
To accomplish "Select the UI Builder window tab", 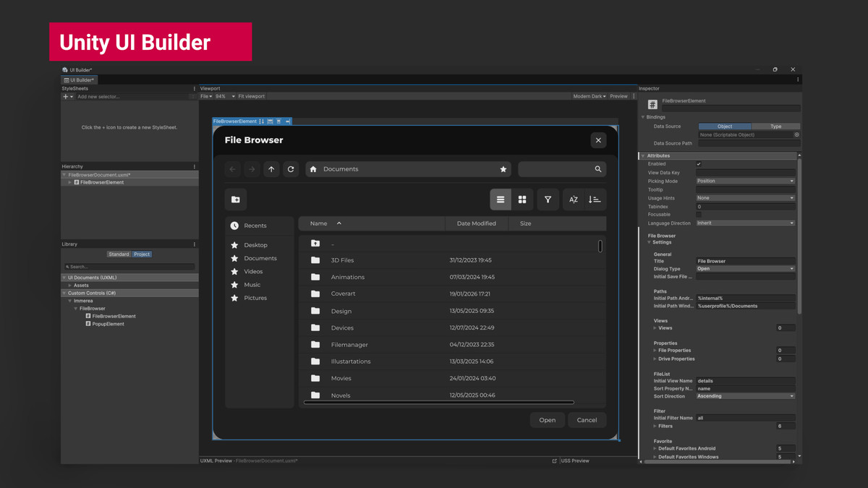I will [79, 80].
